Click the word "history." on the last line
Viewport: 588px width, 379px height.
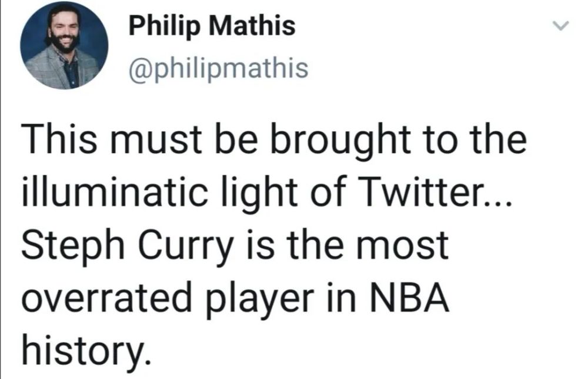(x=82, y=350)
